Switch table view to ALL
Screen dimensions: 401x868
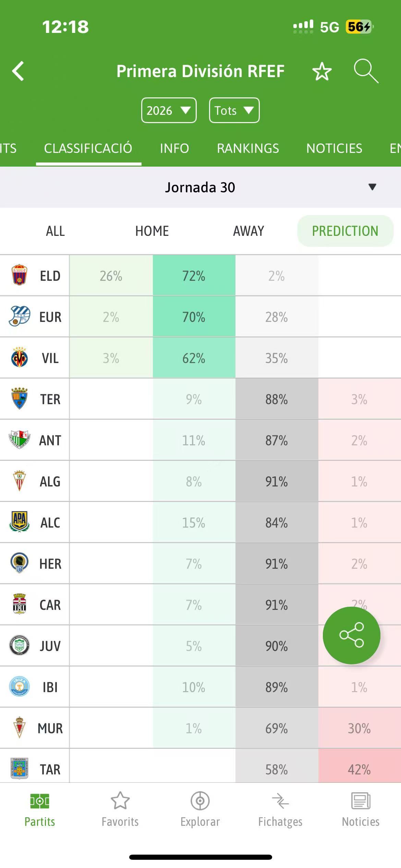[55, 231]
